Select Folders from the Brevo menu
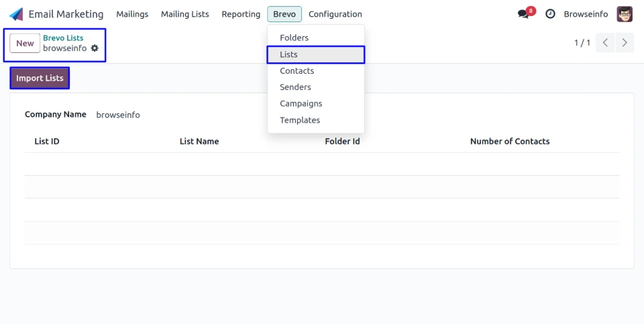 coord(294,38)
